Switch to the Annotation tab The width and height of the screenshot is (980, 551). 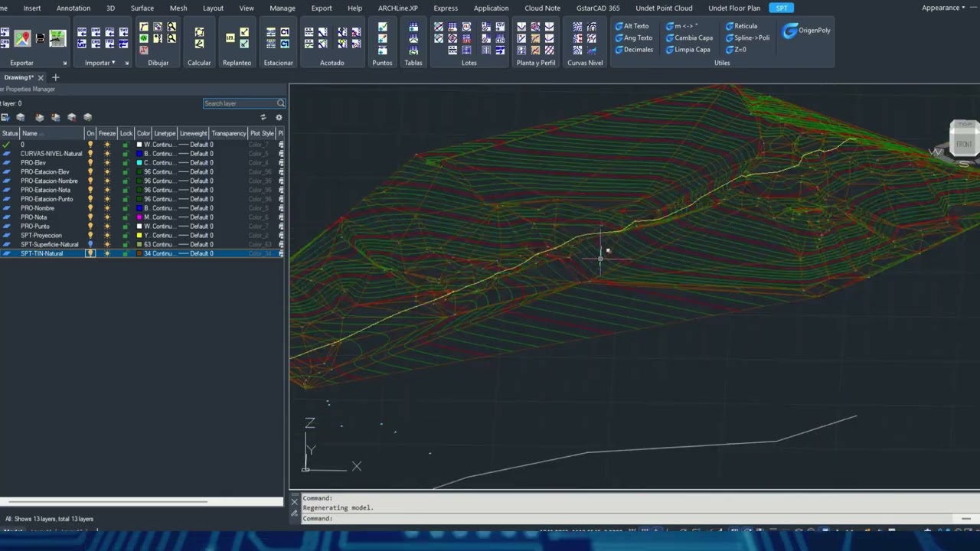point(73,8)
